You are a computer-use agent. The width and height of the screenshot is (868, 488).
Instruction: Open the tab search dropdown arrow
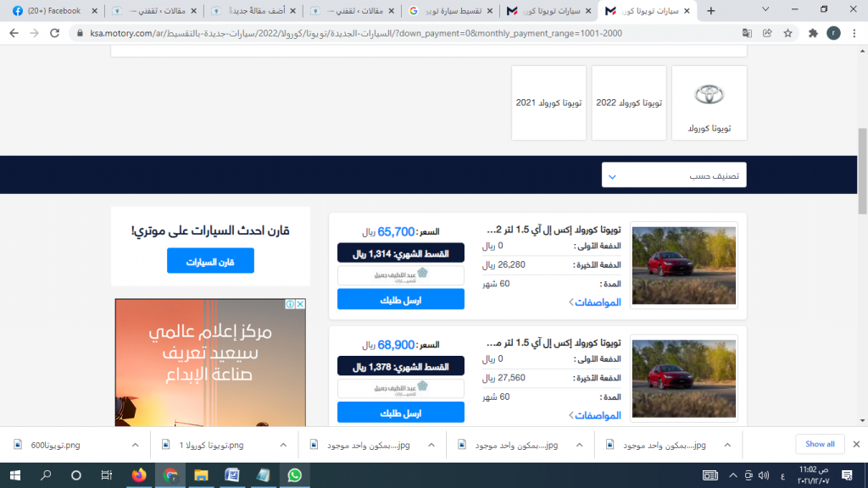(x=765, y=9)
